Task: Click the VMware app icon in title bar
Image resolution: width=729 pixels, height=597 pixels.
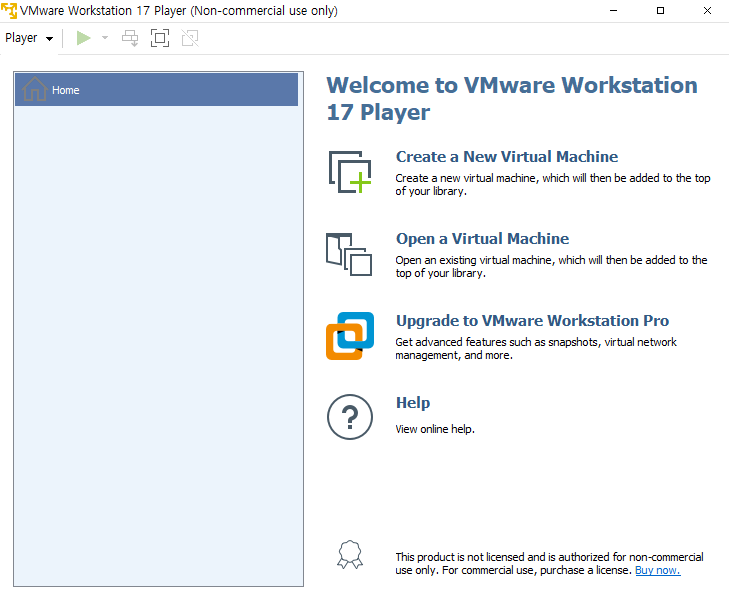Action: (x=9, y=10)
